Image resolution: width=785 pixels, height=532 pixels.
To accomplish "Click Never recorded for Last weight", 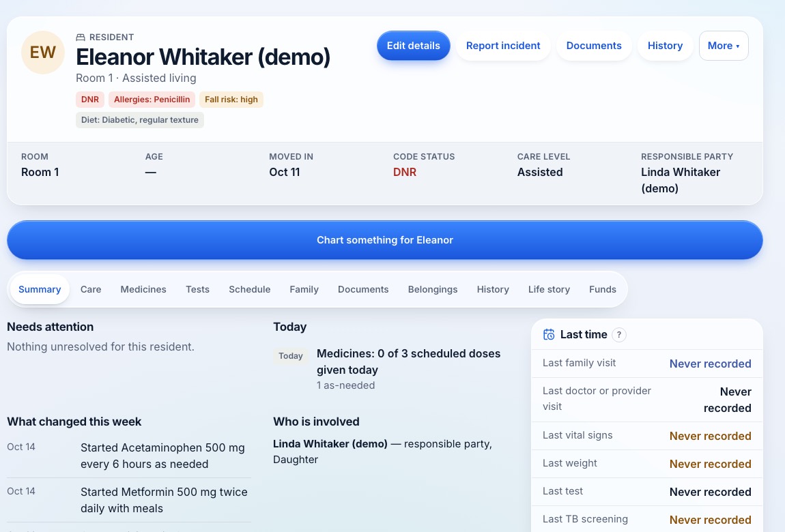I will click(x=710, y=464).
